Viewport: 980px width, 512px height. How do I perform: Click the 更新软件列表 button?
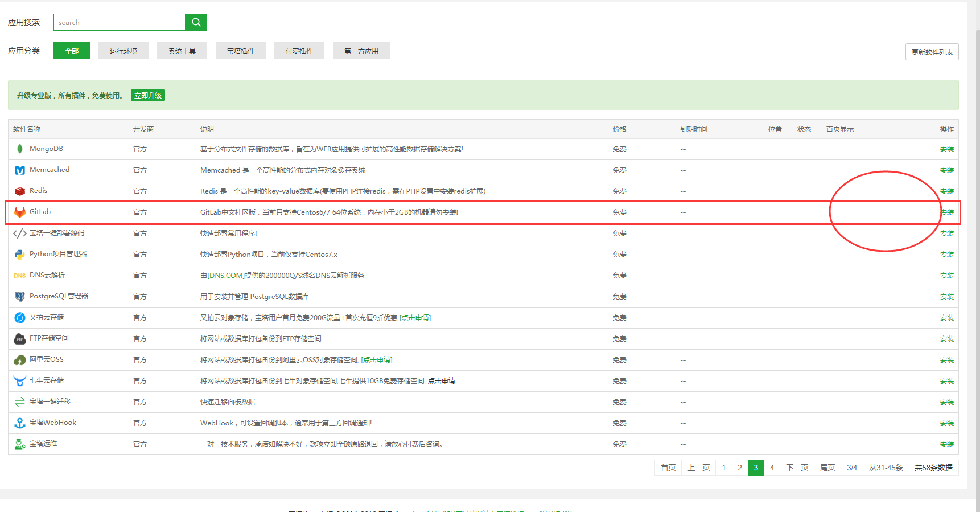pyautogui.click(x=932, y=52)
